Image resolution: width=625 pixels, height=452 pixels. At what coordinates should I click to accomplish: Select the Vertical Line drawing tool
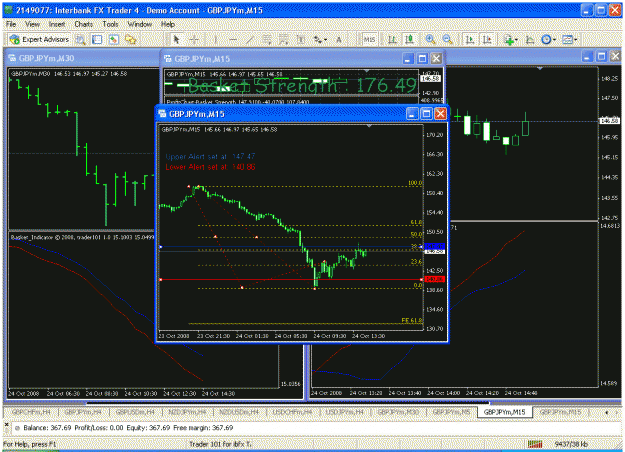click(215, 39)
